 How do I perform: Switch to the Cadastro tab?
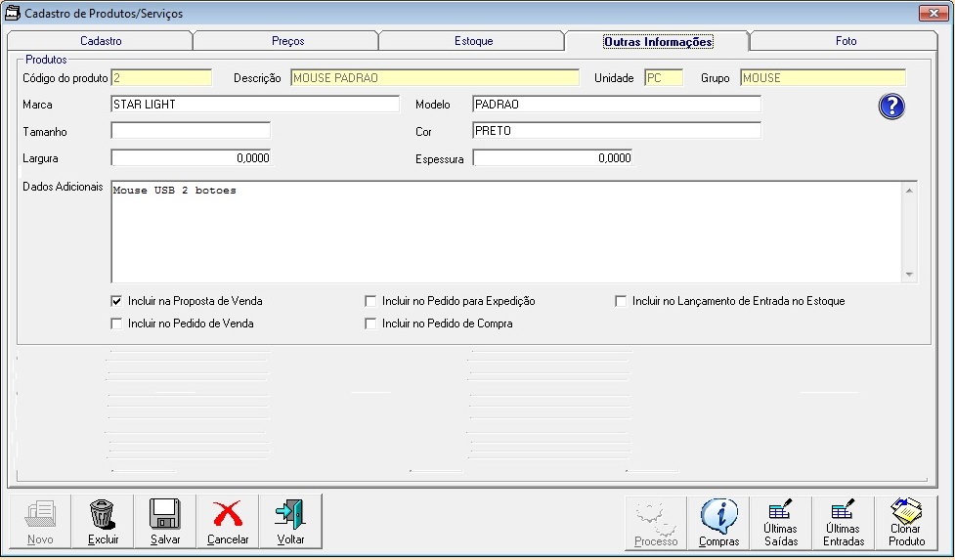tap(101, 41)
